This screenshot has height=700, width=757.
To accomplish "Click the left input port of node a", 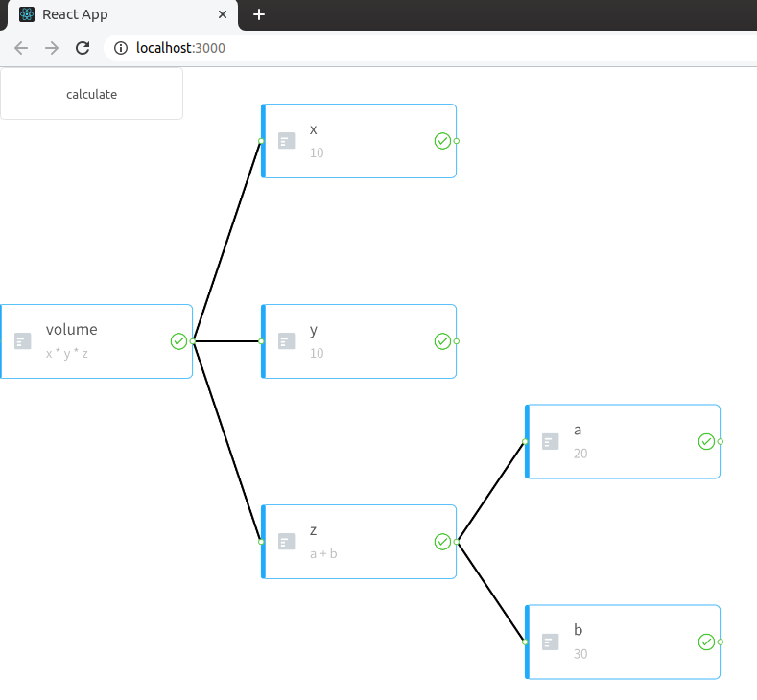I will (525, 441).
